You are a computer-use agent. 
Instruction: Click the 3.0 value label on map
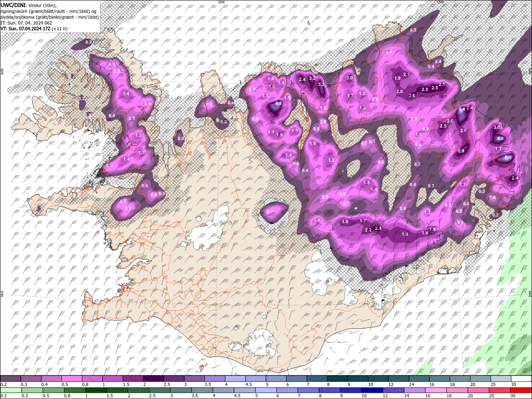coord(496,127)
